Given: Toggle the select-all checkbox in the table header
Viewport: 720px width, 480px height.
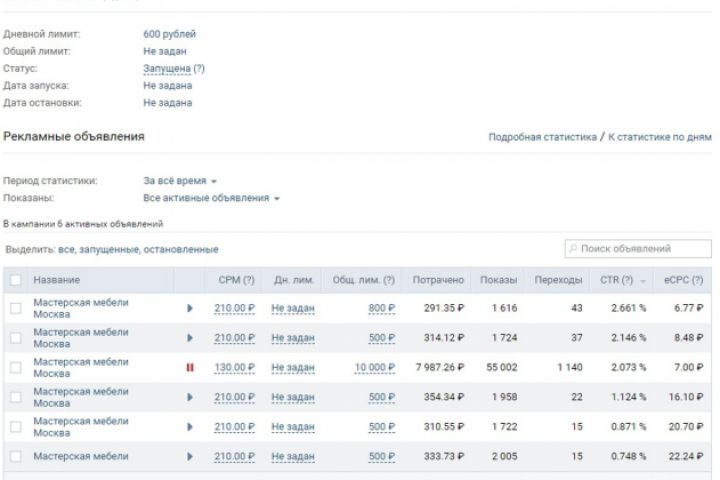Looking at the screenshot, I should tap(15, 280).
